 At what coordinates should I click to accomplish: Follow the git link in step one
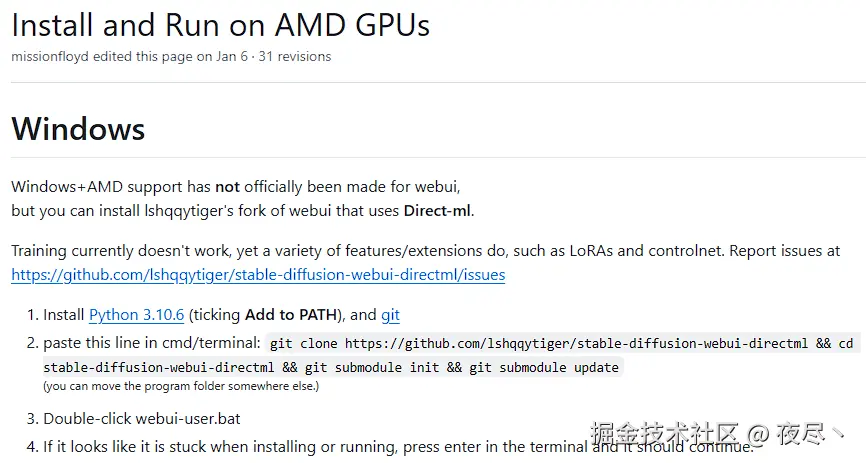click(390, 315)
